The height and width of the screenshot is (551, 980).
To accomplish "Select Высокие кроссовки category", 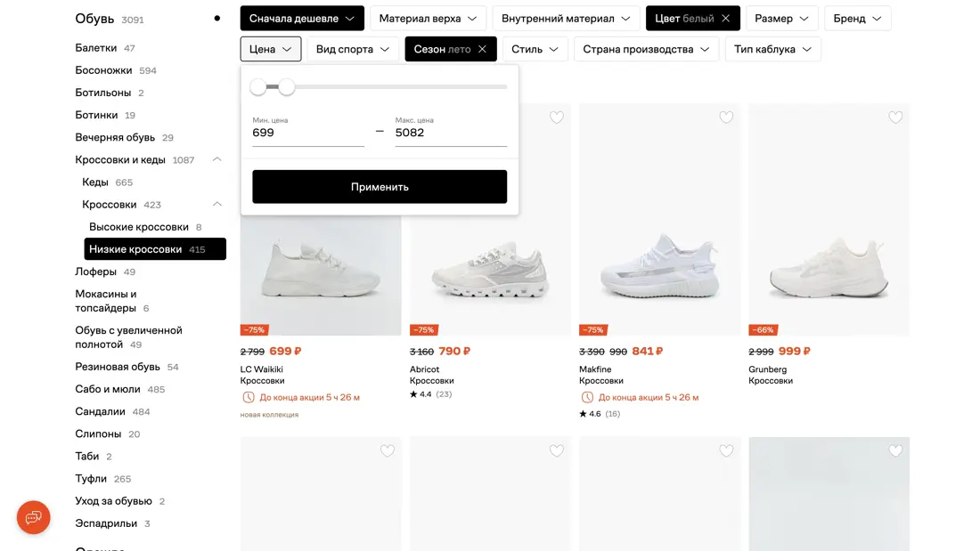I will [x=139, y=227].
